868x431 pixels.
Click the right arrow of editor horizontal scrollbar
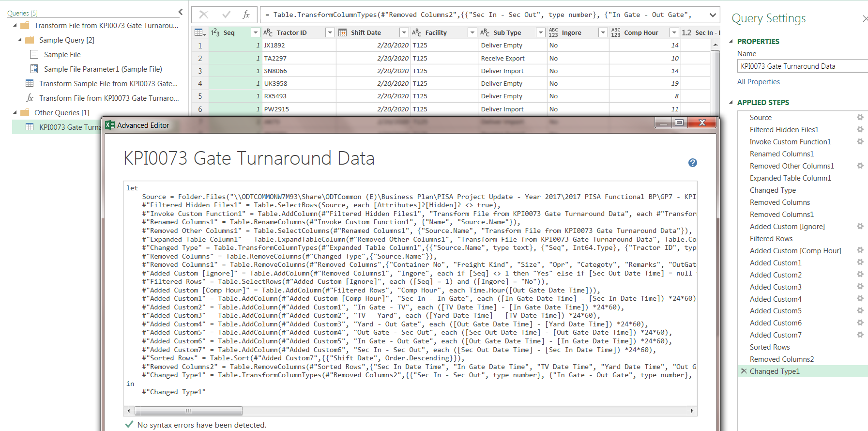[692, 411]
